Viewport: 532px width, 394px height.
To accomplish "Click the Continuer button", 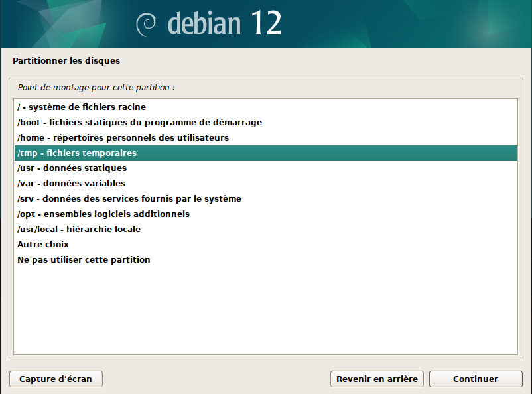I will (x=476, y=379).
